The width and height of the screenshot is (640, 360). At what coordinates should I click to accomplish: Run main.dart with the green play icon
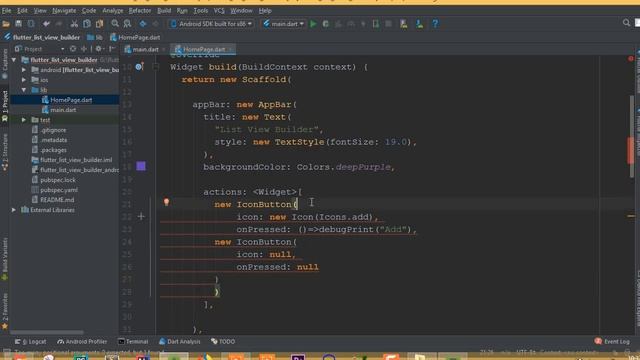pyautogui.click(x=313, y=24)
